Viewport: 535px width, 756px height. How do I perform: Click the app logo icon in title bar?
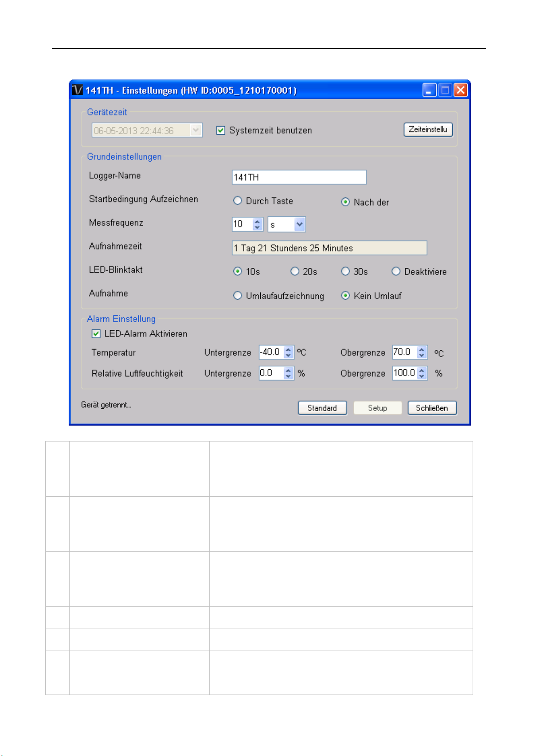pos(77,90)
